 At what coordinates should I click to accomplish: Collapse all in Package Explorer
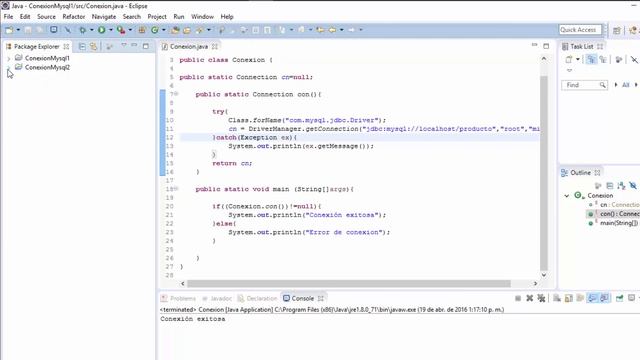tap(82, 47)
